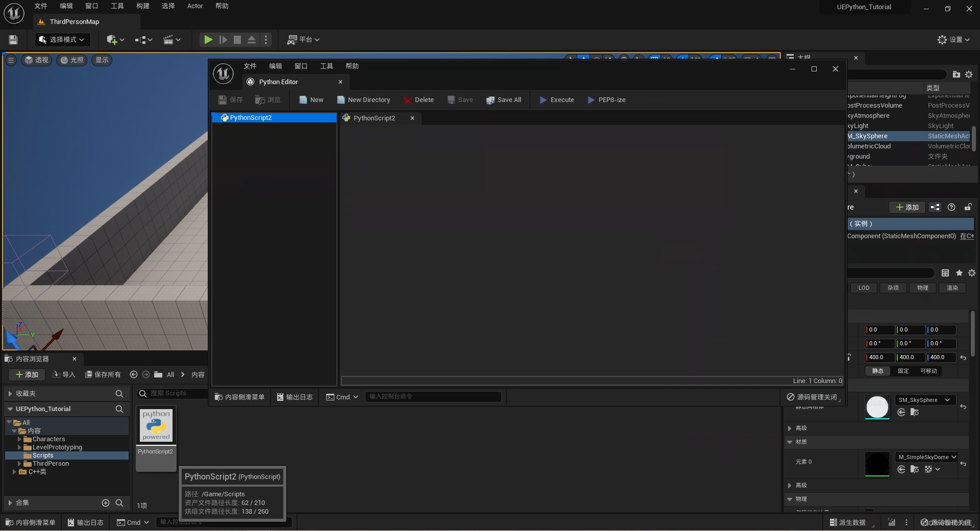Open Cmd dropdown in Python Editor status bar
The image size is (980, 531).
[x=342, y=397]
